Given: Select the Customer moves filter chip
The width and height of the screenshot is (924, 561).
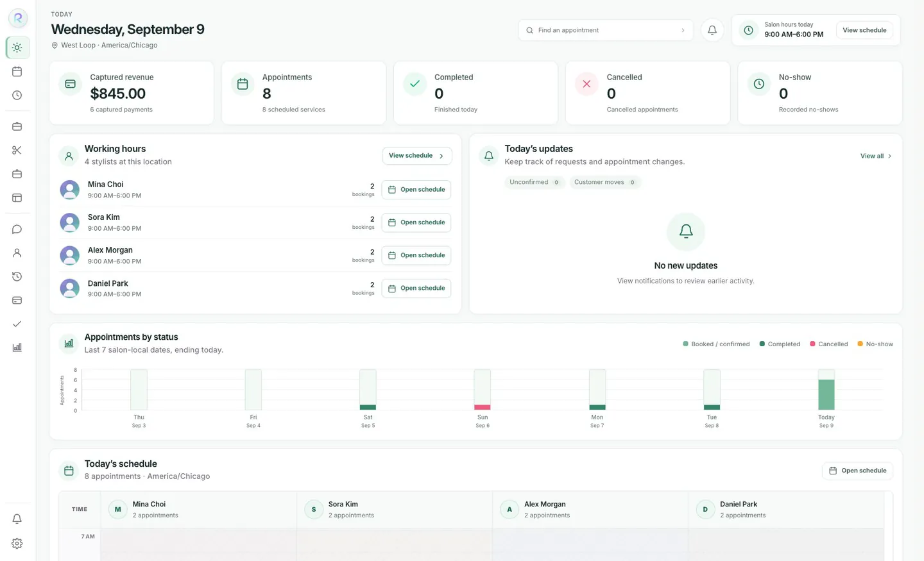Looking at the screenshot, I should point(605,182).
